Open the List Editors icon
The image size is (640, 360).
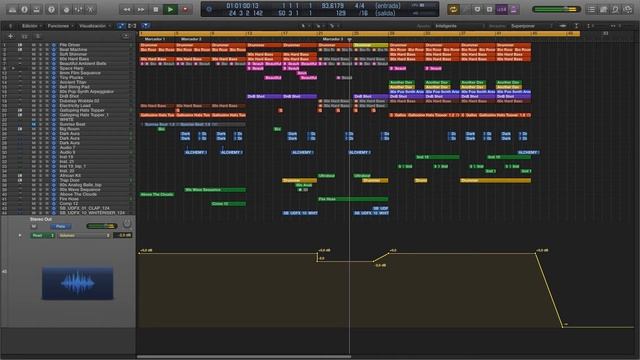(591, 9)
